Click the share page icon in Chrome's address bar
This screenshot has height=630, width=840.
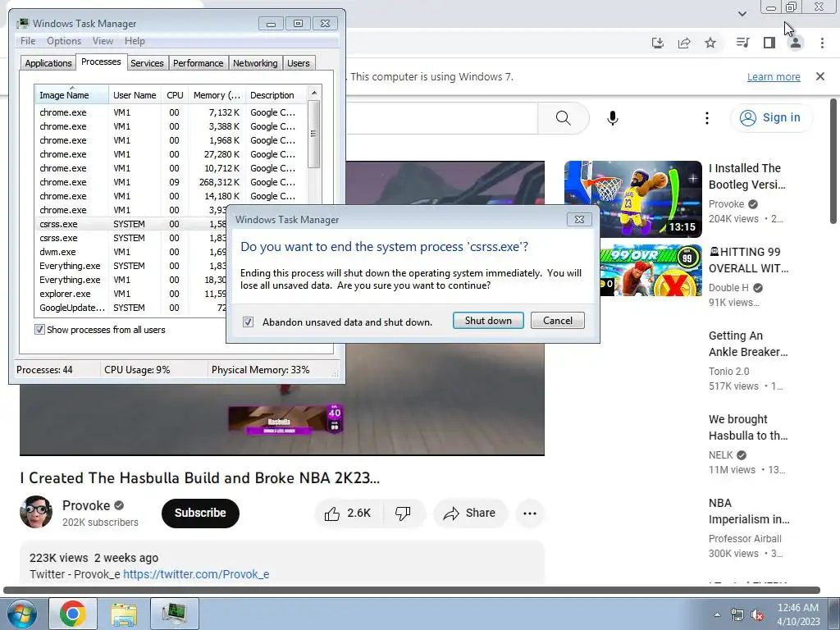tap(684, 43)
